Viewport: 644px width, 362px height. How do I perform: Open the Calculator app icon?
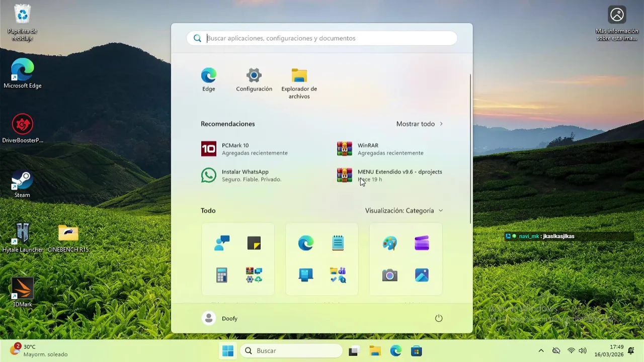pos(222,275)
